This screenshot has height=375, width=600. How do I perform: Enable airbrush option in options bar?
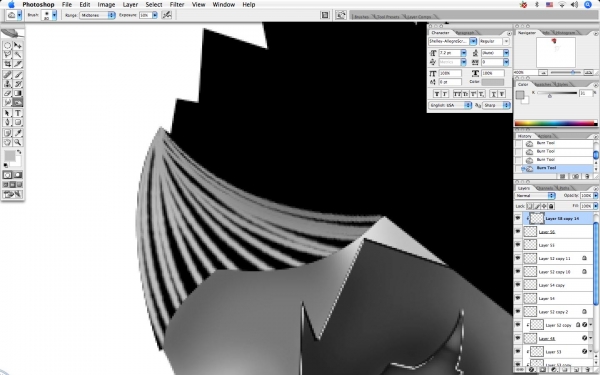(x=166, y=15)
